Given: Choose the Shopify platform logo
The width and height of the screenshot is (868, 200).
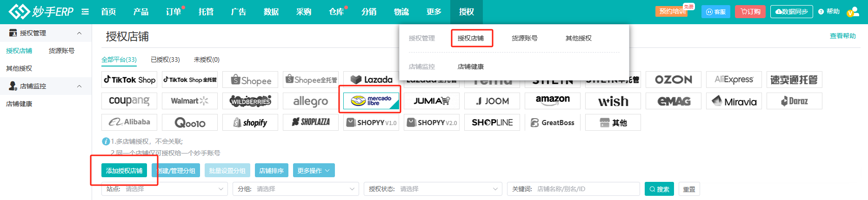Looking at the screenshot, I should [250, 122].
